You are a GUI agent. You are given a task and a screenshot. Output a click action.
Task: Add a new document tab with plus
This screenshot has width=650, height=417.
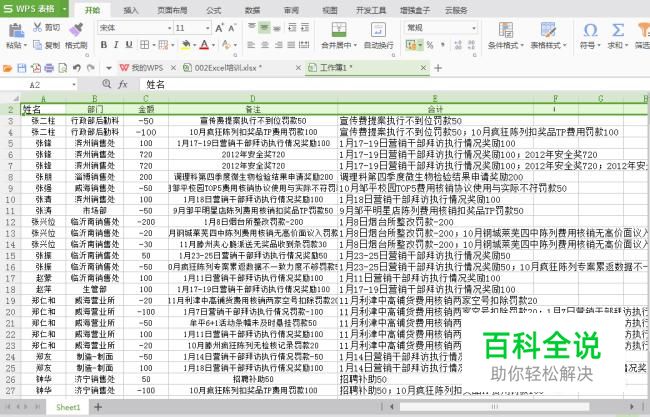click(x=438, y=68)
